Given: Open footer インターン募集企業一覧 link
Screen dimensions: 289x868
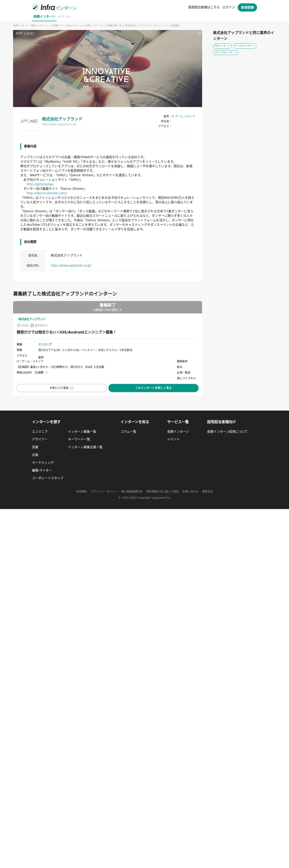Looking at the screenshot, I should [x=85, y=447].
